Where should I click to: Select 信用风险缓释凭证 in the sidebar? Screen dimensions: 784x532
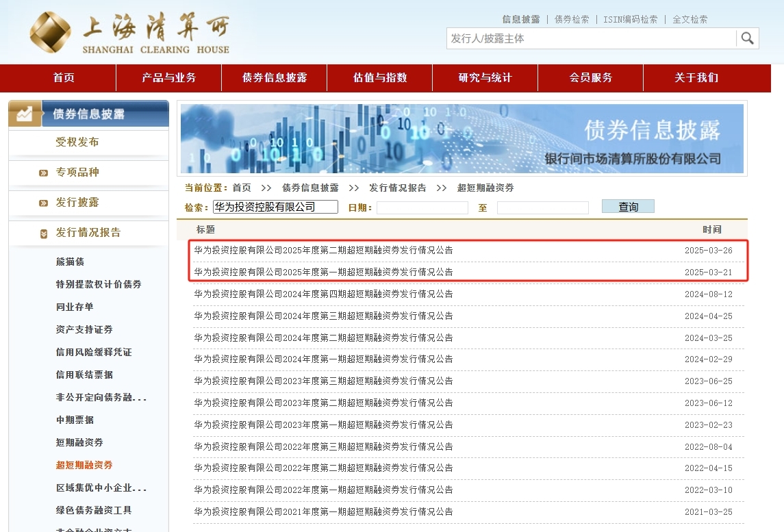pyautogui.click(x=94, y=352)
